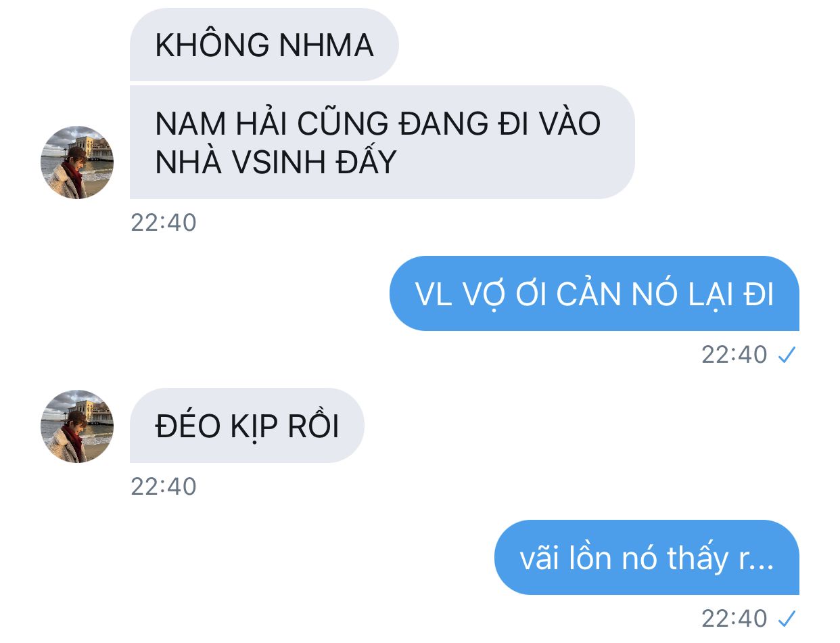
Task: Click the 22:40 timestamp below the NHÀ VSINH message
Action: pyautogui.click(x=164, y=223)
